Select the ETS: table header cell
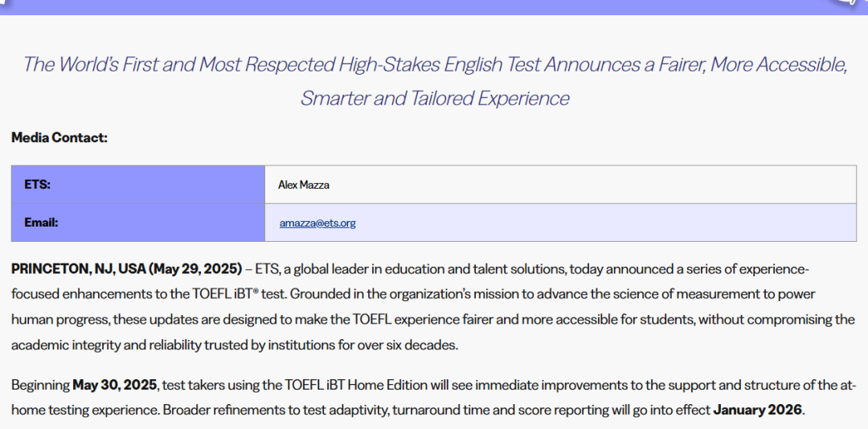868x429 pixels. tap(138, 185)
